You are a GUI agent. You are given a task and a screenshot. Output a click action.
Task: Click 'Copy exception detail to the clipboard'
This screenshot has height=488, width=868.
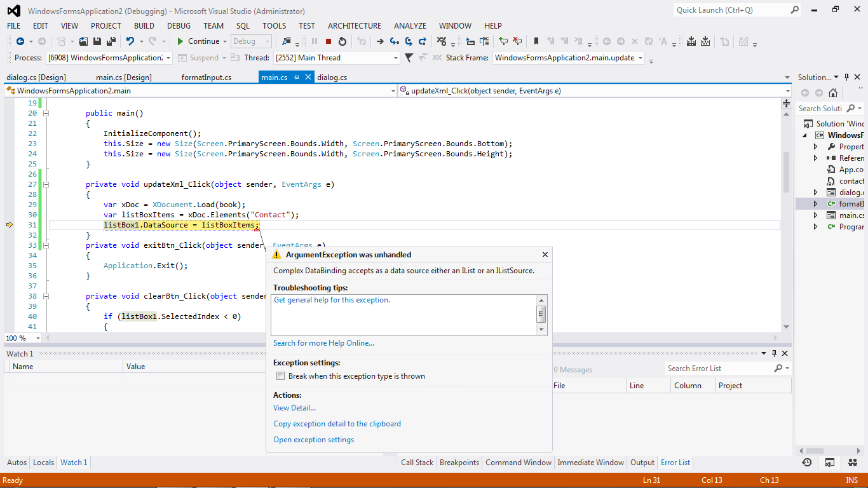[x=337, y=424]
